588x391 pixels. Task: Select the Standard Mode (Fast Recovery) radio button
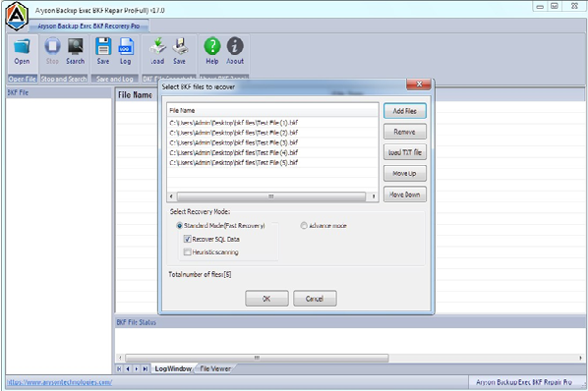tap(179, 225)
